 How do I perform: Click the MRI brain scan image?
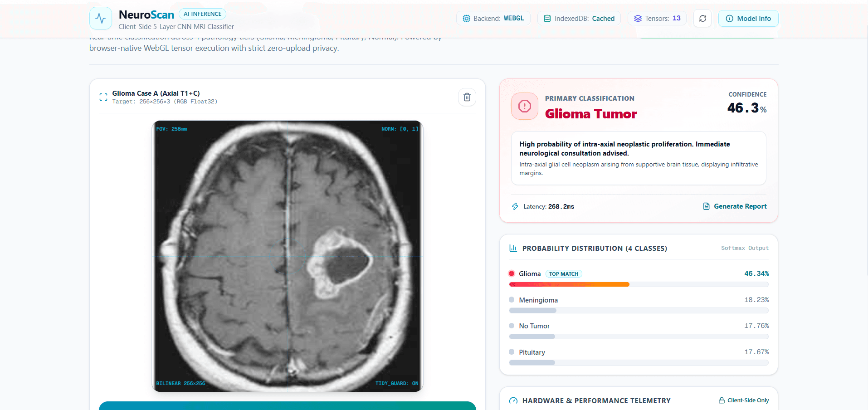click(288, 256)
